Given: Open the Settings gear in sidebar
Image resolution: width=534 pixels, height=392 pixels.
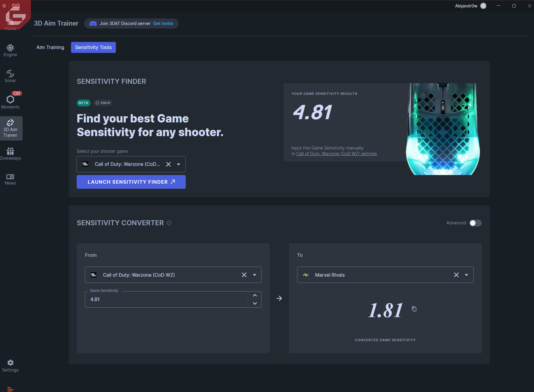Looking at the screenshot, I should (x=10, y=366).
